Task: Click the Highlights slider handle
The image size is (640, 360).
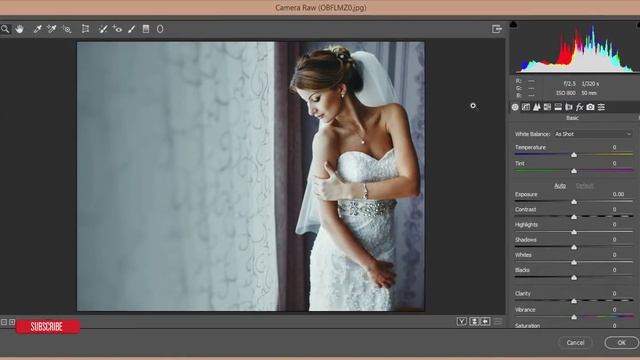Action: click(574, 232)
